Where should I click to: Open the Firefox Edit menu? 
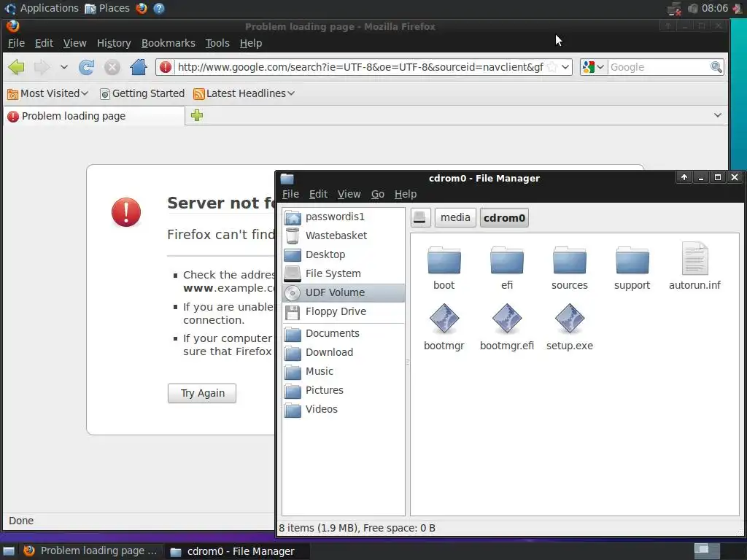44,43
